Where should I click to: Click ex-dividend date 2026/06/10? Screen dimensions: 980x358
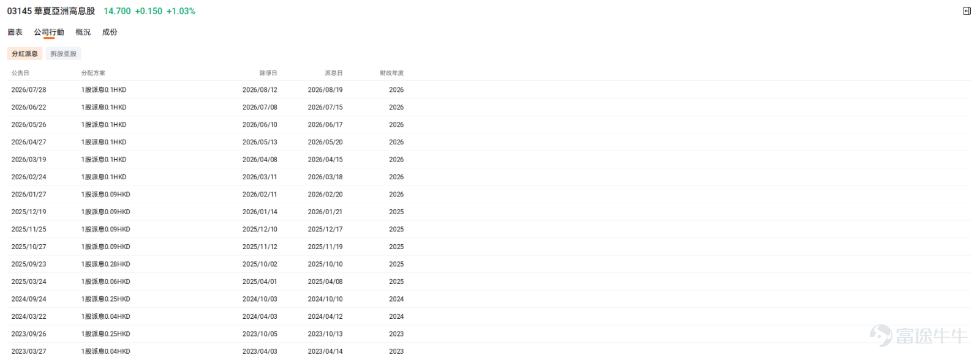tap(260, 125)
